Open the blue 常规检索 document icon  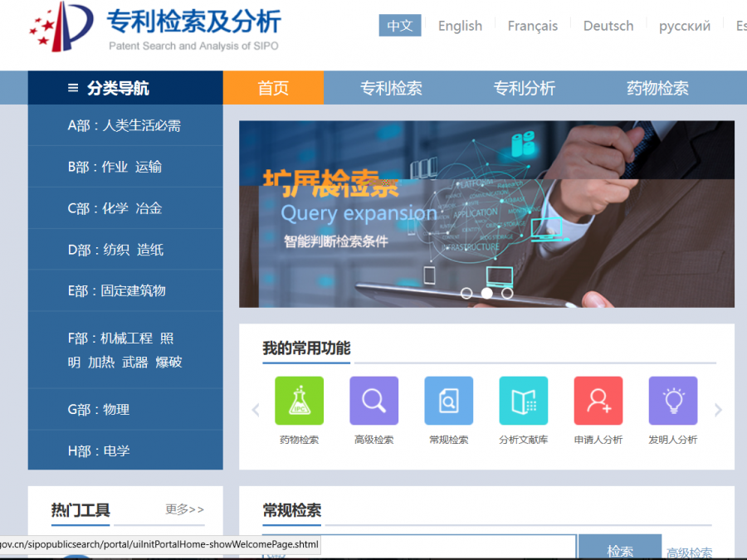tap(448, 401)
